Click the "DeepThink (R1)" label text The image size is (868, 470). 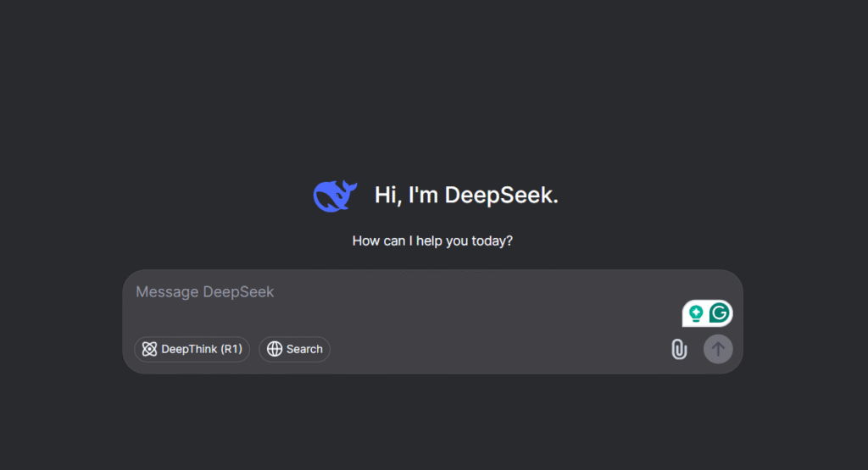point(202,350)
